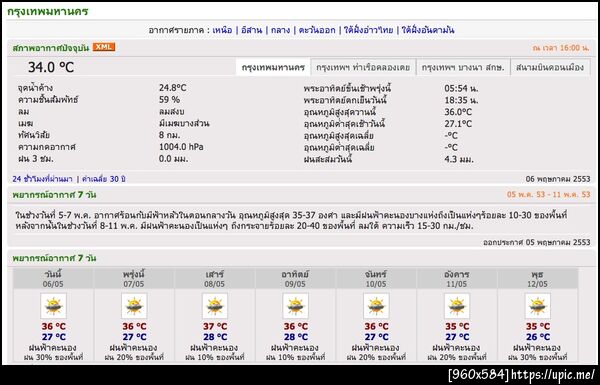Click the 35 °C high for Tuesday 11/05
This screenshot has height=385, width=600.
tap(457, 326)
